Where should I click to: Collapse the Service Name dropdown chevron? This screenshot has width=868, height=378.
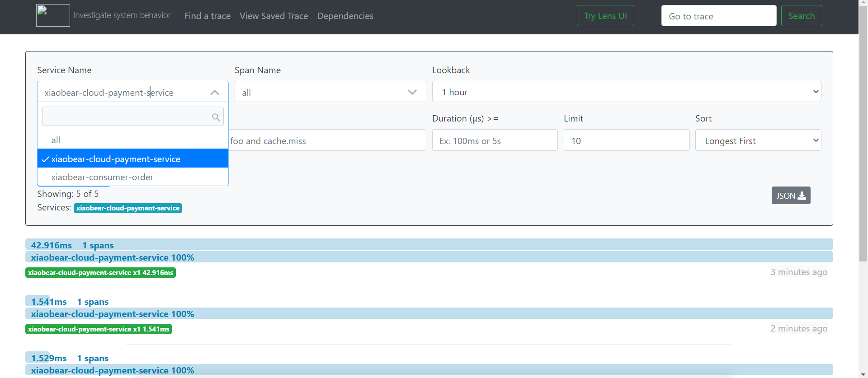coord(215,92)
